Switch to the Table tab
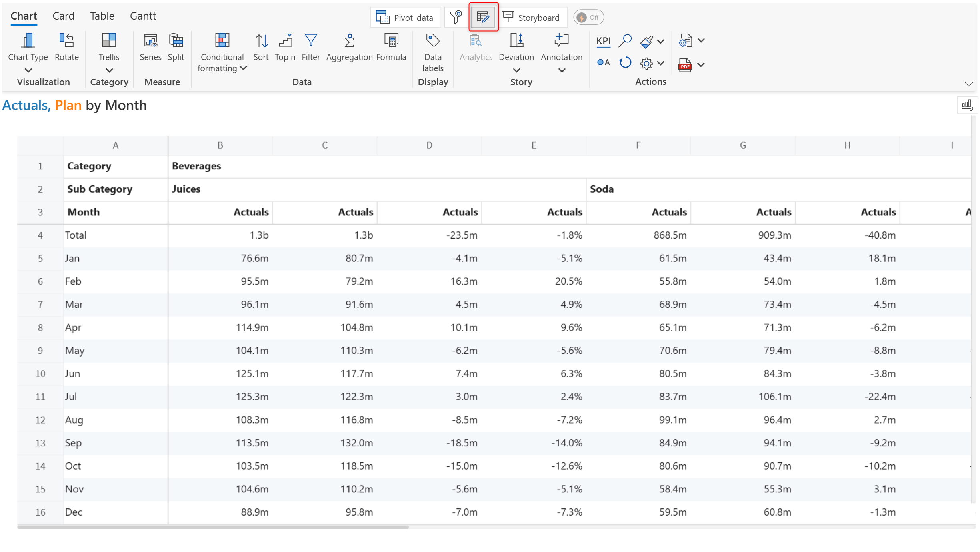Screen dimensions: 980x552 102,16
